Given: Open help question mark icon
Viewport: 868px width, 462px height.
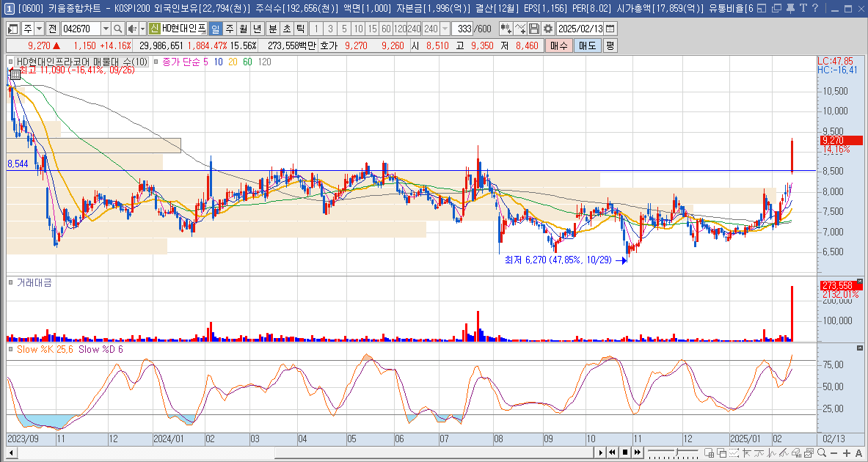Looking at the screenshot, I should coord(815,8).
